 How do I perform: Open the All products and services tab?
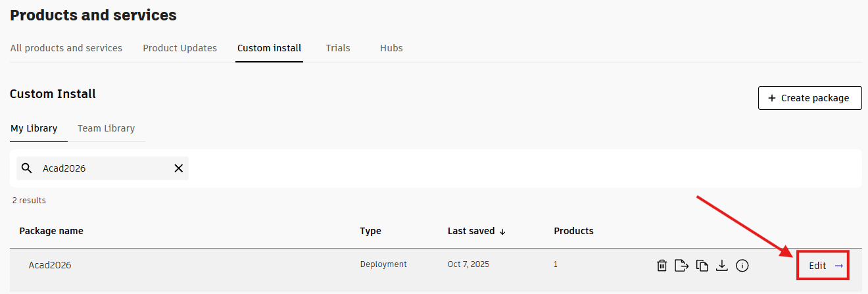[66, 48]
